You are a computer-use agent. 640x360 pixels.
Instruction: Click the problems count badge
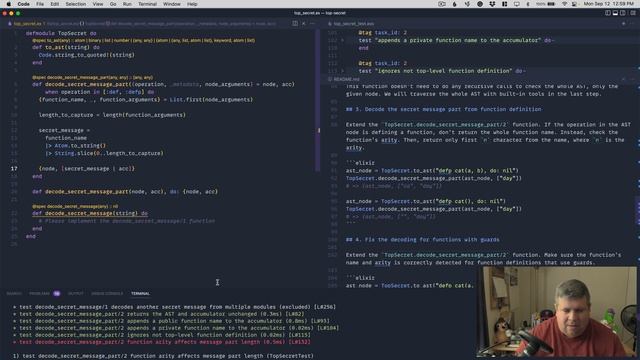[57, 293]
